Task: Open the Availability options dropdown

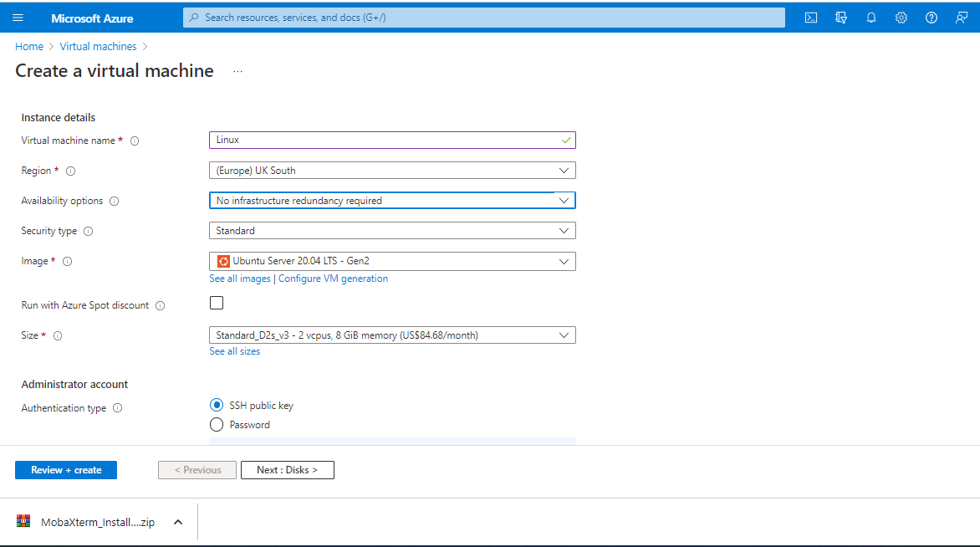Action: click(x=392, y=200)
